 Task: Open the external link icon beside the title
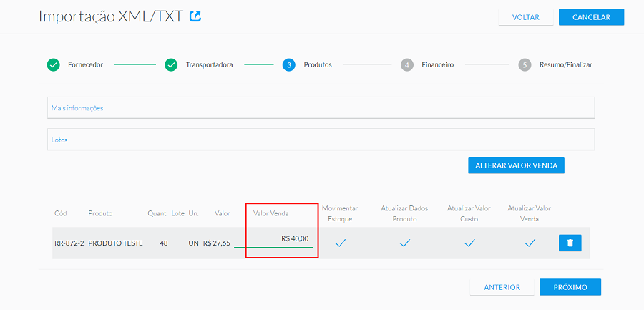[195, 16]
